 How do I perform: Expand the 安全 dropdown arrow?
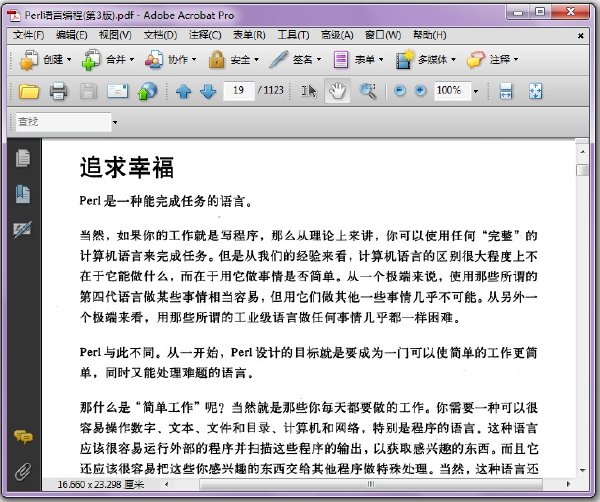point(256,60)
